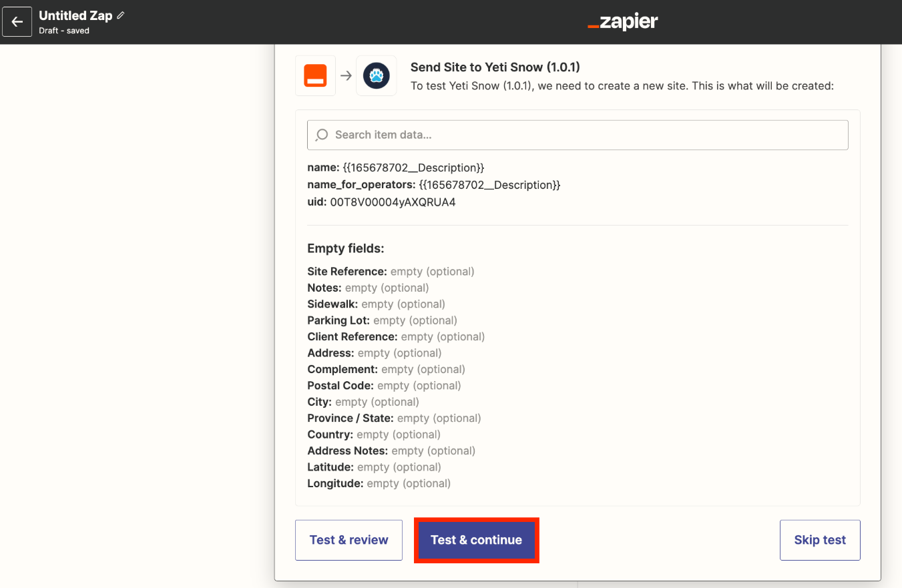Click the name_for_operators row
Image resolution: width=902 pixels, height=588 pixels.
434,184
